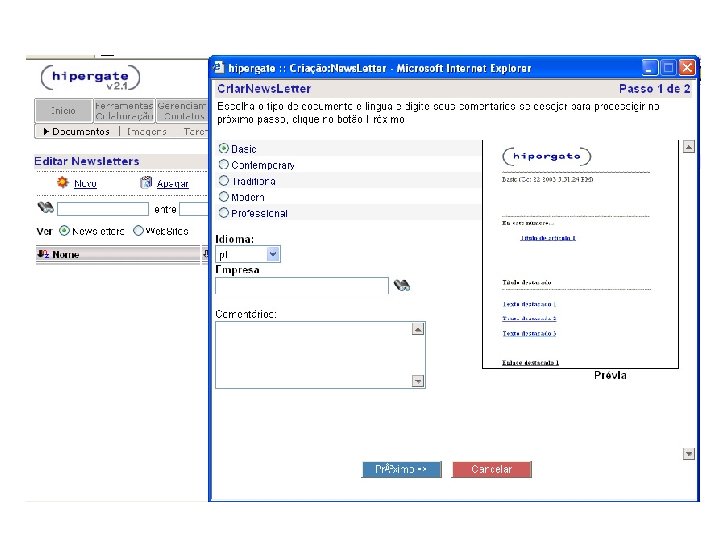Viewport: 720px width, 540px height.
Task: Open the Gerenciamento Contatos tab
Action: pyautogui.click(x=182, y=111)
